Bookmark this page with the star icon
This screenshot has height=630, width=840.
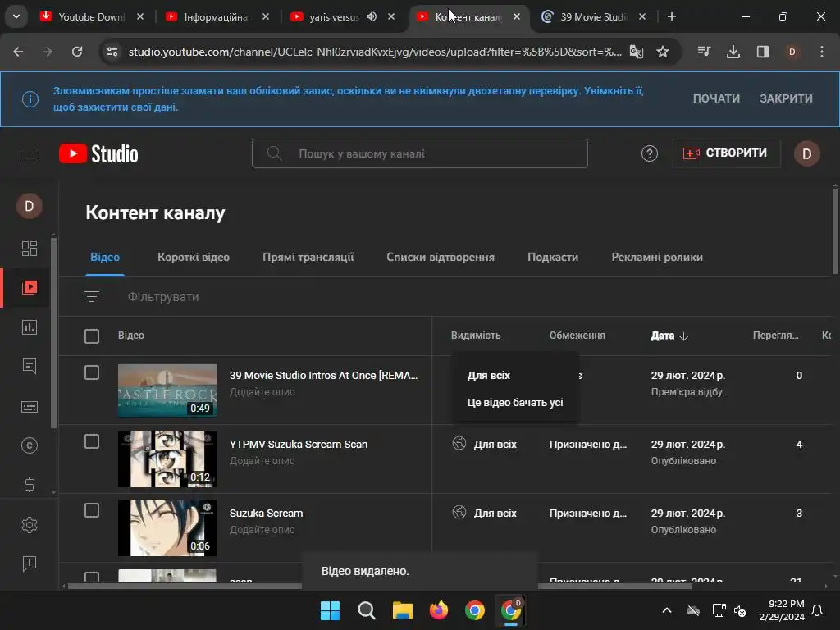(663, 52)
